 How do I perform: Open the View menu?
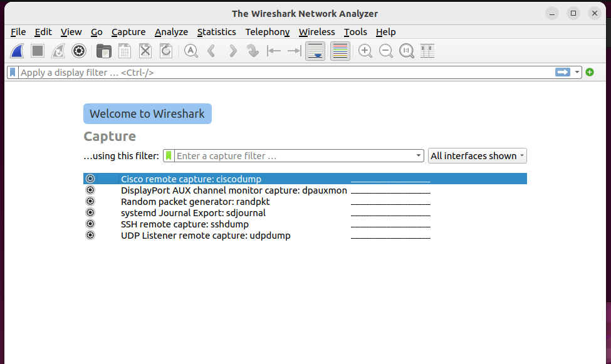tap(71, 32)
